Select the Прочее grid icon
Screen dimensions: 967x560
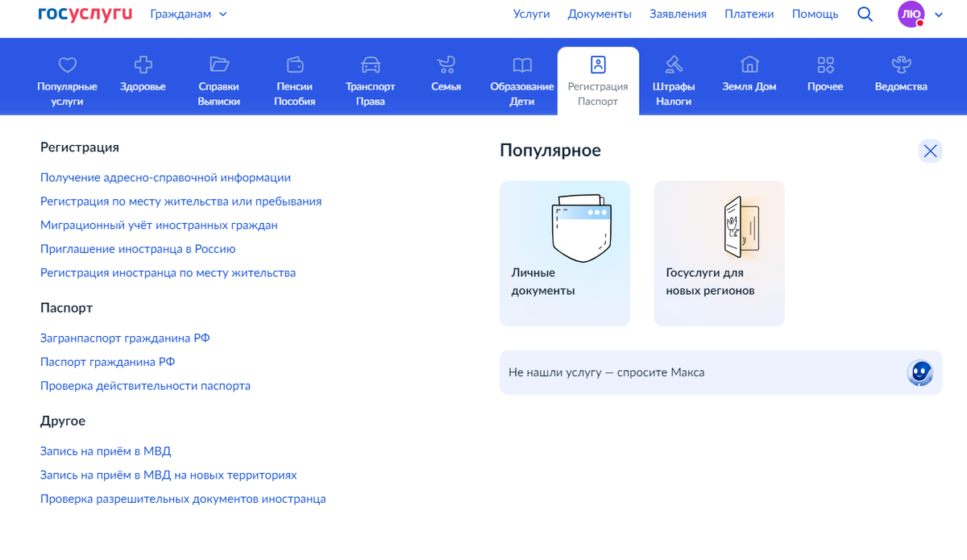pyautogui.click(x=825, y=64)
